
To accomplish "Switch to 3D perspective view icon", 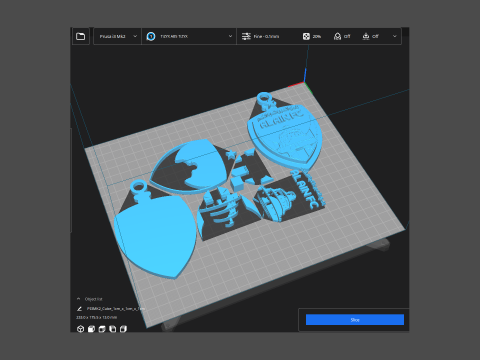I will coord(80,329).
